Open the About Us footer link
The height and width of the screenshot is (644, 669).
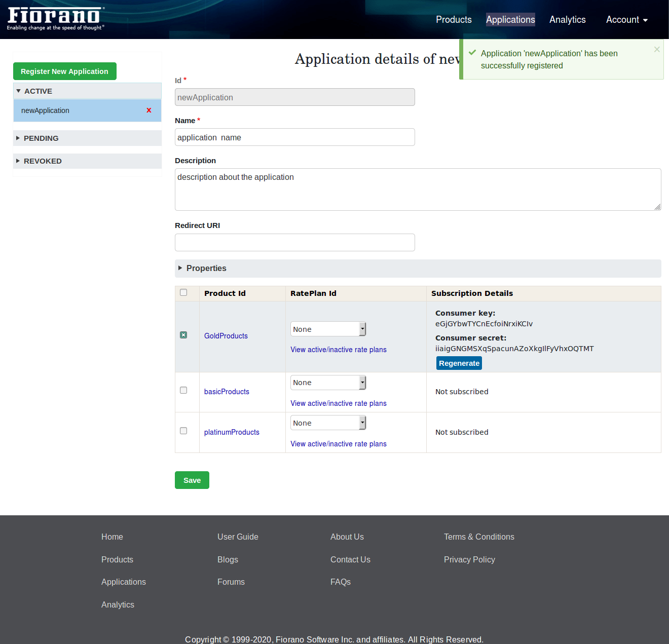point(347,537)
